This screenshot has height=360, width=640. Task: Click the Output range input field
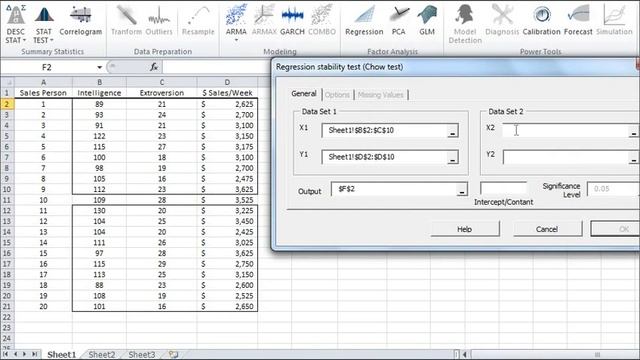point(393,189)
